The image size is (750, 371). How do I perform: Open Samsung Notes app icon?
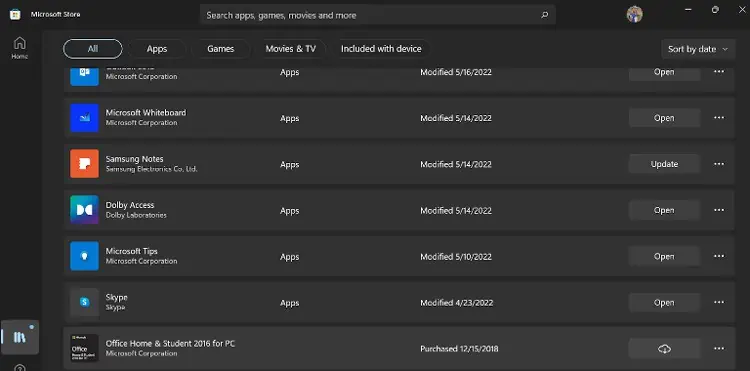(x=84, y=164)
